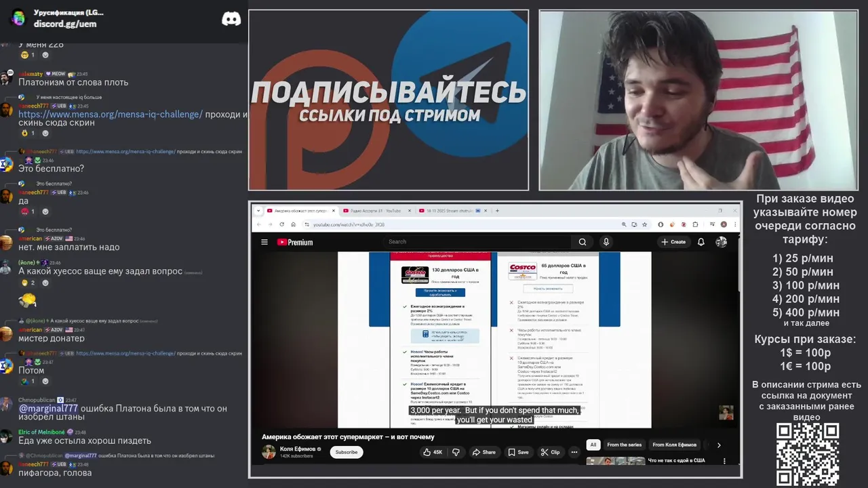Viewport: 868px width, 488px height.
Task: Open the mensa.org IQ challenge link
Action: (x=111, y=114)
